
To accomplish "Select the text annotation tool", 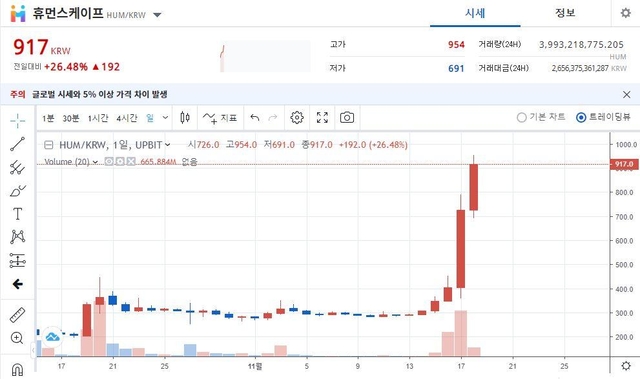I will click(x=18, y=214).
